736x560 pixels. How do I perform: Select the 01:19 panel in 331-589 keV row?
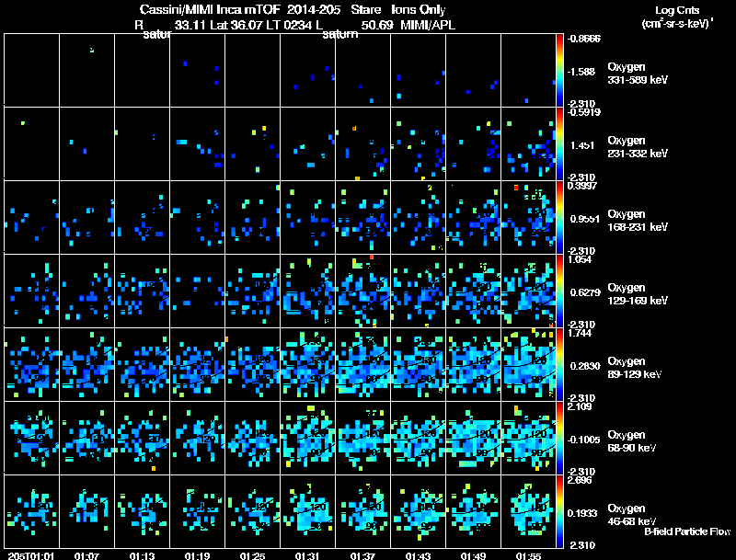click(x=198, y=71)
